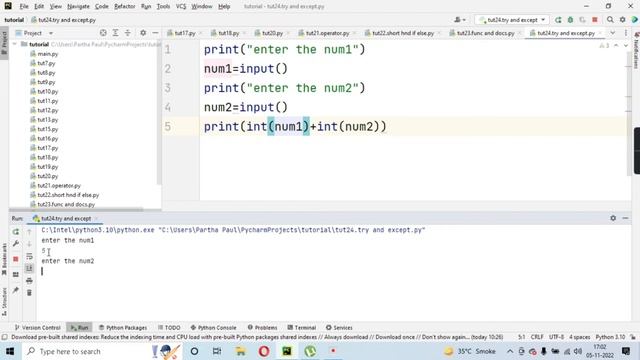
Task: Open tut22.short hnd if else.py file
Action: coord(68,195)
